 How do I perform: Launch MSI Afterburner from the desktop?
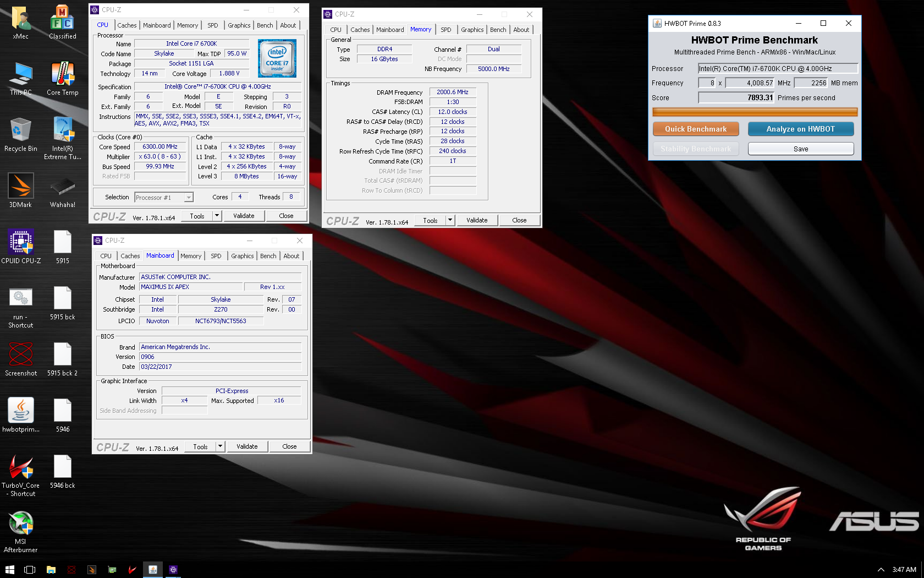click(21, 532)
